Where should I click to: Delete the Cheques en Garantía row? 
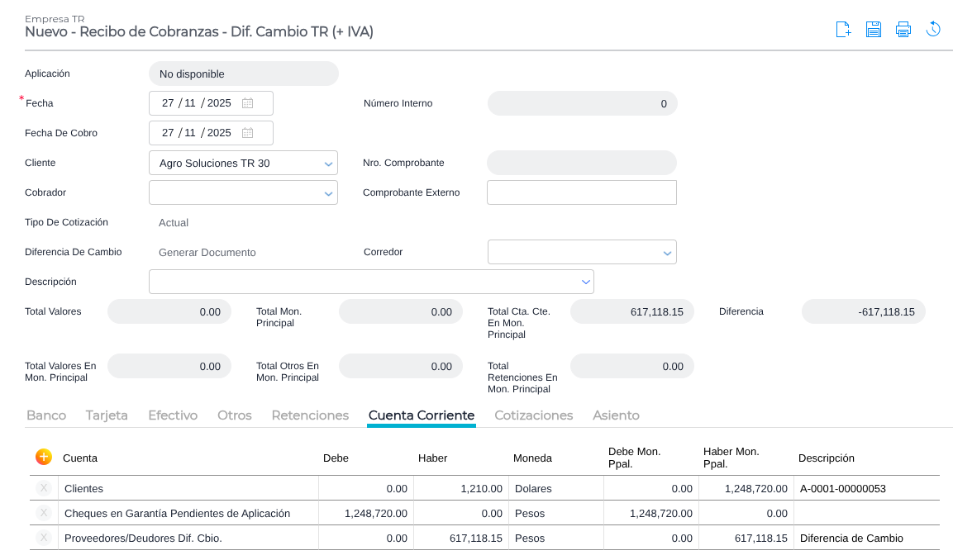(x=44, y=513)
